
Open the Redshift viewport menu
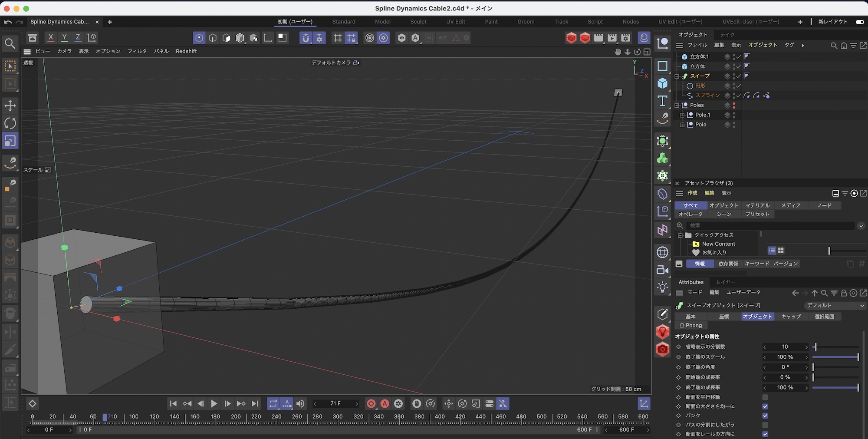(186, 51)
